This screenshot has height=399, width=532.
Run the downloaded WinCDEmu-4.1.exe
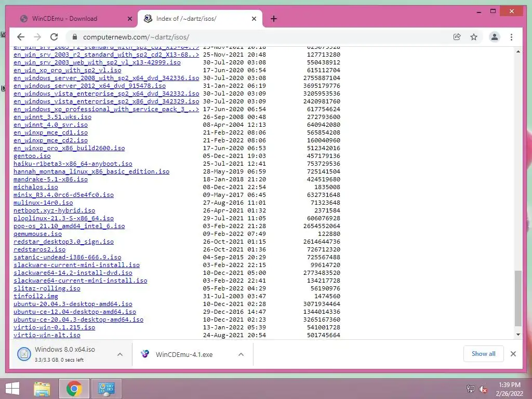click(x=184, y=354)
